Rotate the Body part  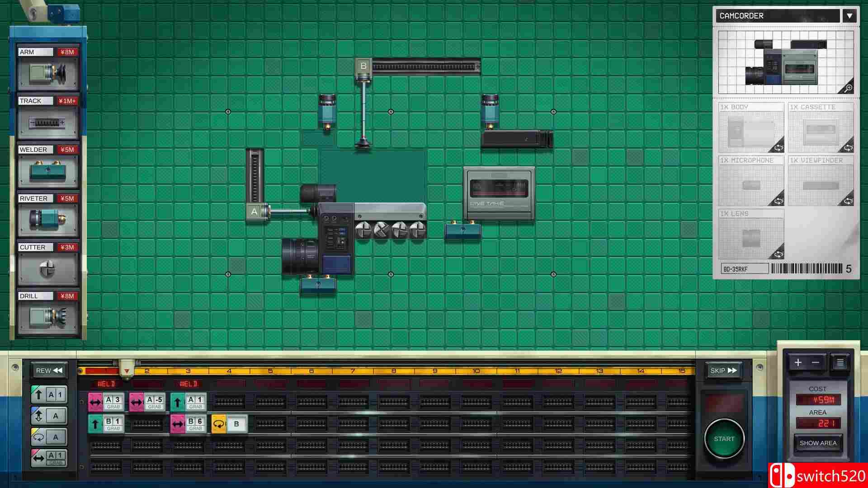coord(778,147)
